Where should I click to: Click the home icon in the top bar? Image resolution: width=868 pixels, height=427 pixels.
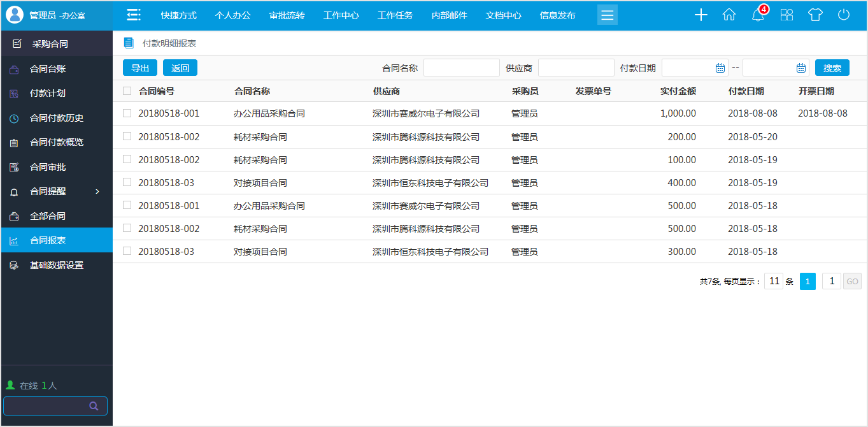(729, 15)
